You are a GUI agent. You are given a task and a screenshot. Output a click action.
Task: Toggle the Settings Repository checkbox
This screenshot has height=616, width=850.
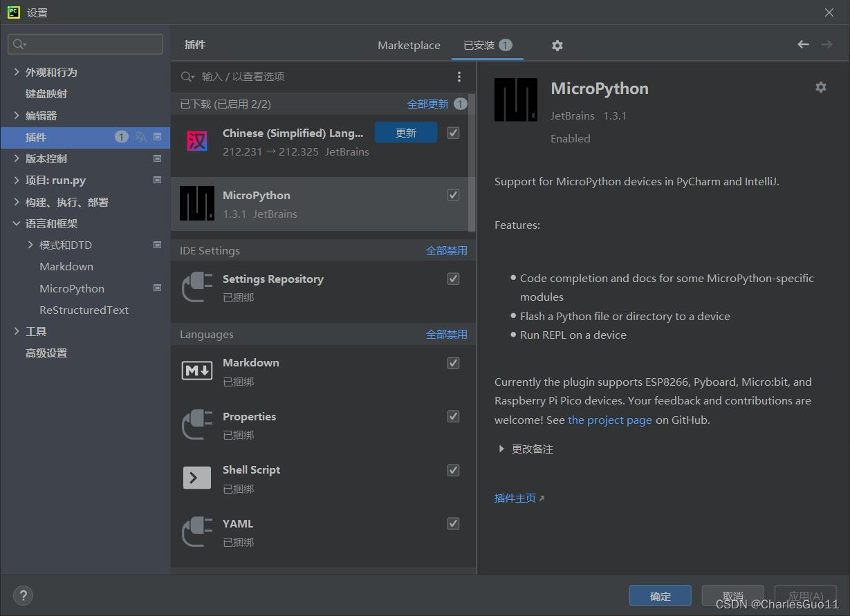tap(453, 279)
